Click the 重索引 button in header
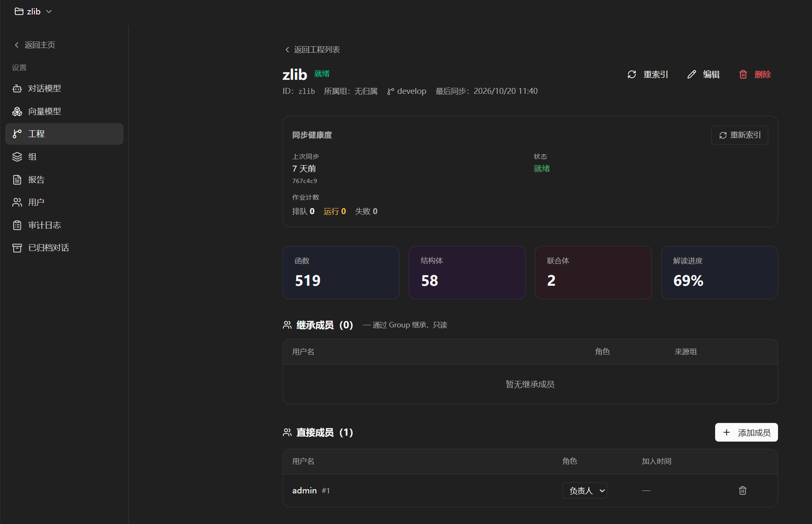812x524 pixels. coord(648,75)
